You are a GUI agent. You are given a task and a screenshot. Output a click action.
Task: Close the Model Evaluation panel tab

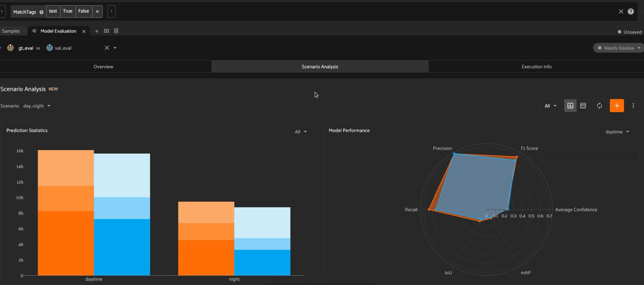(84, 31)
